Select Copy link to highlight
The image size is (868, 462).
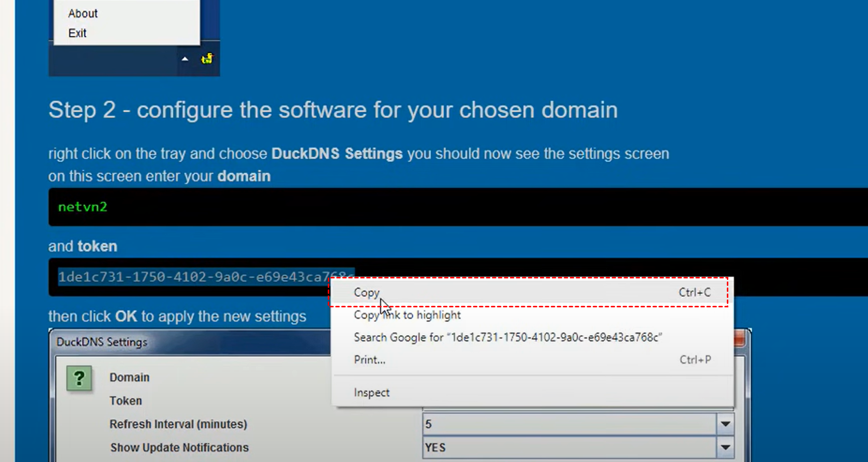click(407, 315)
